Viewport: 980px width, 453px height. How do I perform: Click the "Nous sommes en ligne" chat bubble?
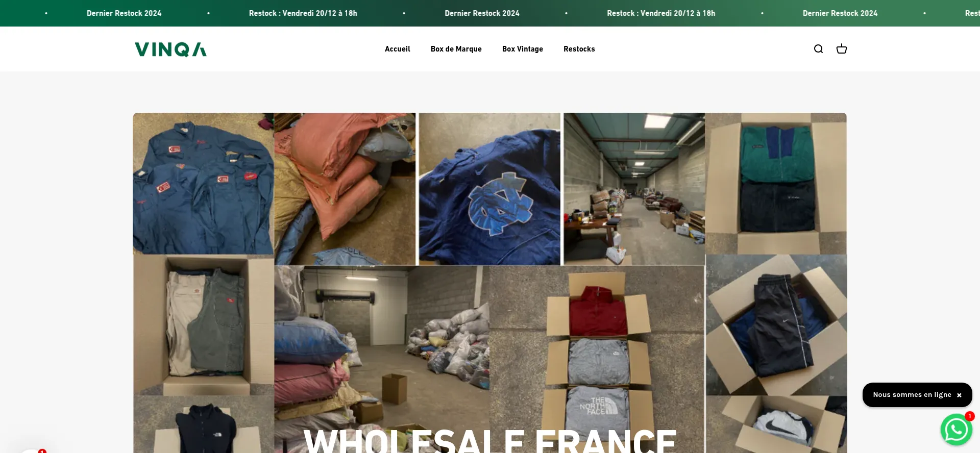pos(912,395)
